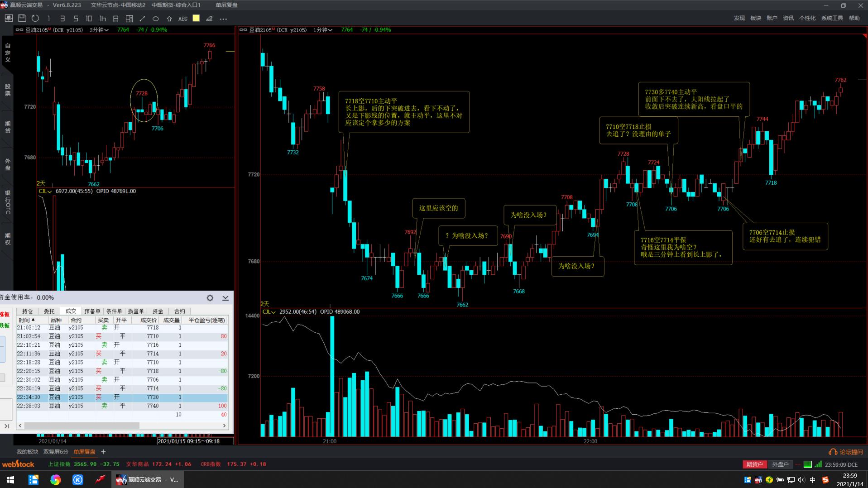This screenshot has height=488, width=868.
Task: Click the 论坛提问 forum link
Action: (846, 452)
